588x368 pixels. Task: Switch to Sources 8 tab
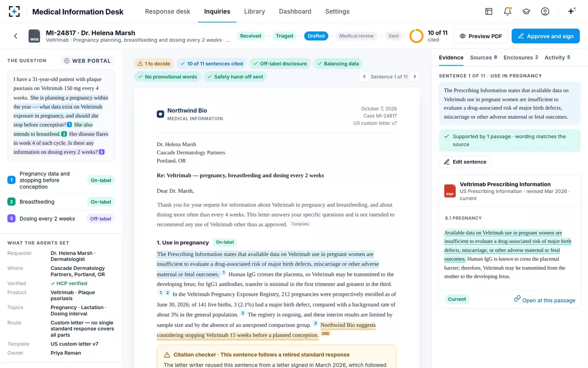click(483, 58)
